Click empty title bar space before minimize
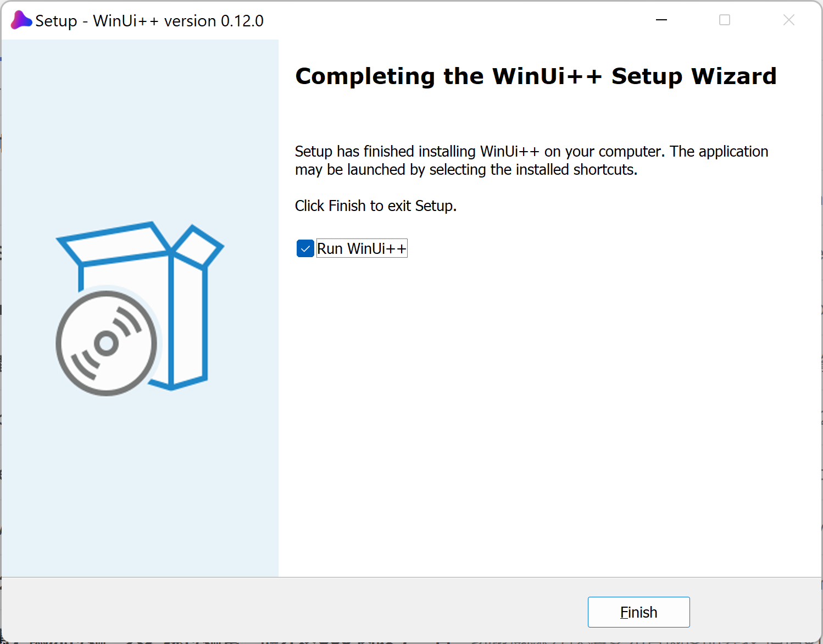The height and width of the screenshot is (644, 823). [x=456, y=20]
